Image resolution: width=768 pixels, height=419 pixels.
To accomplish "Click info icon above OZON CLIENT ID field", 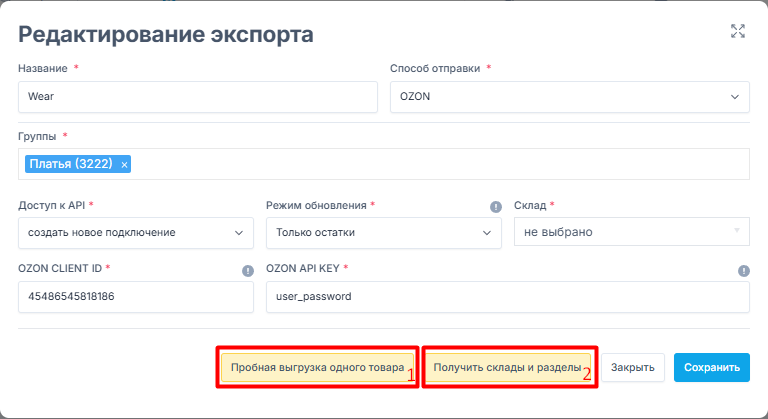I will click(247, 271).
